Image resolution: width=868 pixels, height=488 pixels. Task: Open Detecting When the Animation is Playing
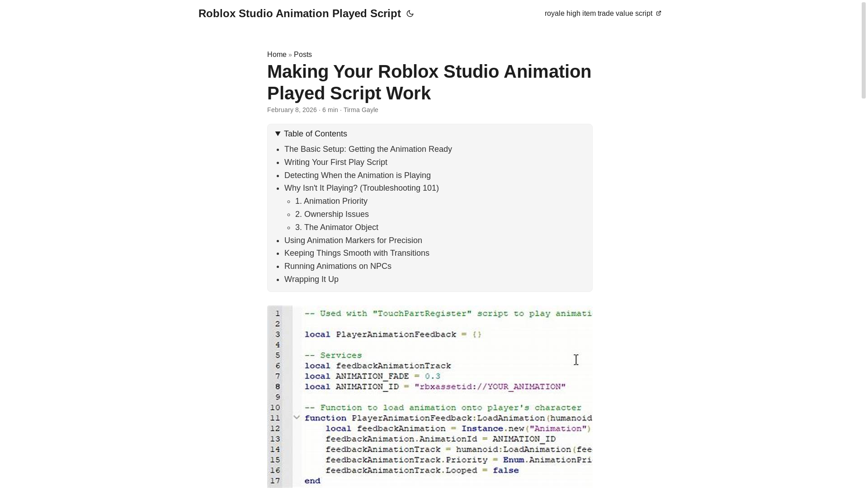coord(358,175)
